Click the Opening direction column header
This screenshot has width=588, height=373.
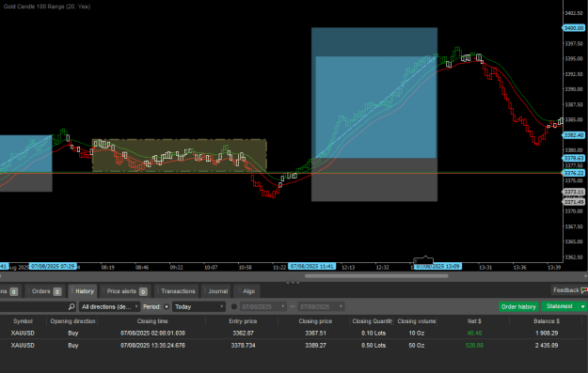tap(72, 321)
